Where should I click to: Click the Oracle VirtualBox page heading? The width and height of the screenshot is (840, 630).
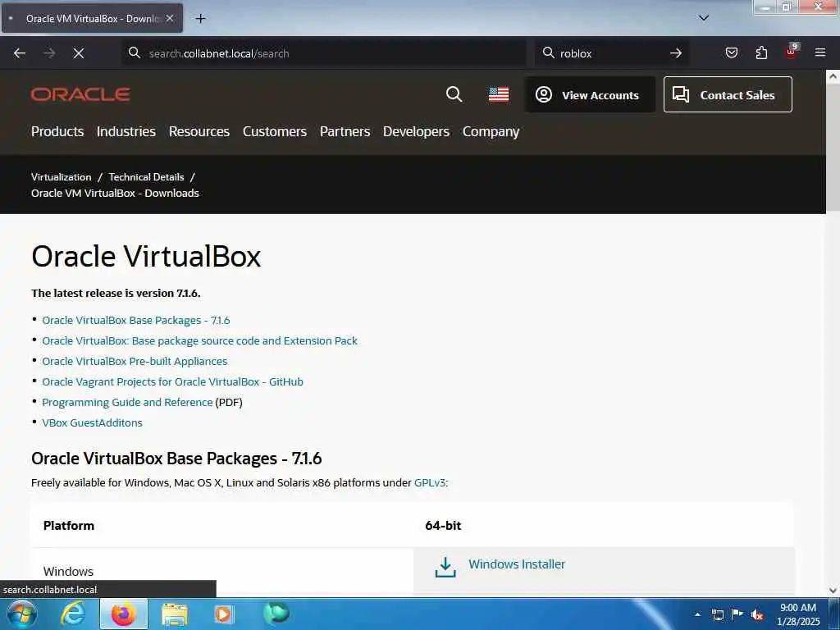click(x=146, y=256)
